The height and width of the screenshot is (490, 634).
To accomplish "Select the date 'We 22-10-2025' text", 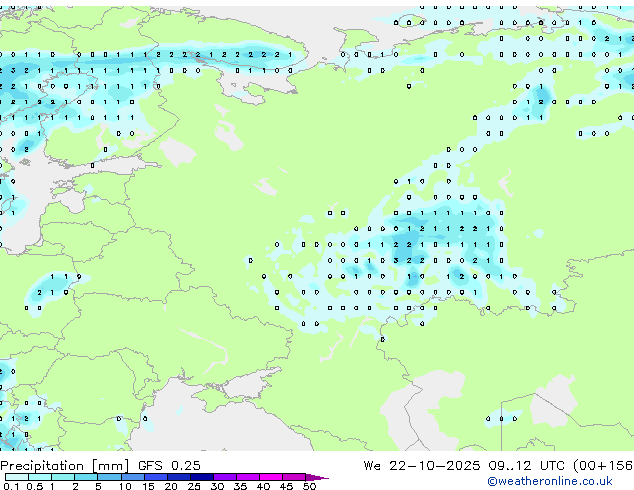I will pyautogui.click(x=422, y=466).
